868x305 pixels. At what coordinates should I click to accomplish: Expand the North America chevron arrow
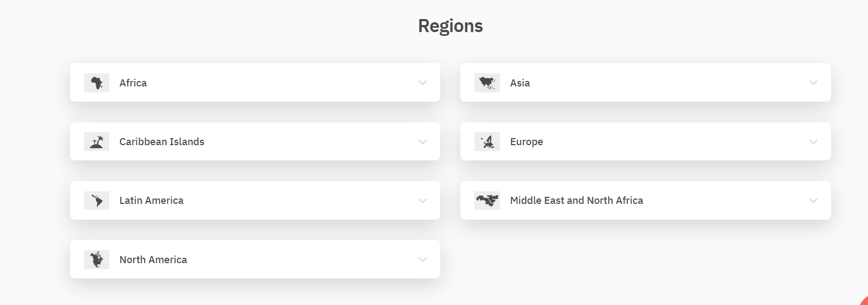tap(423, 259)
